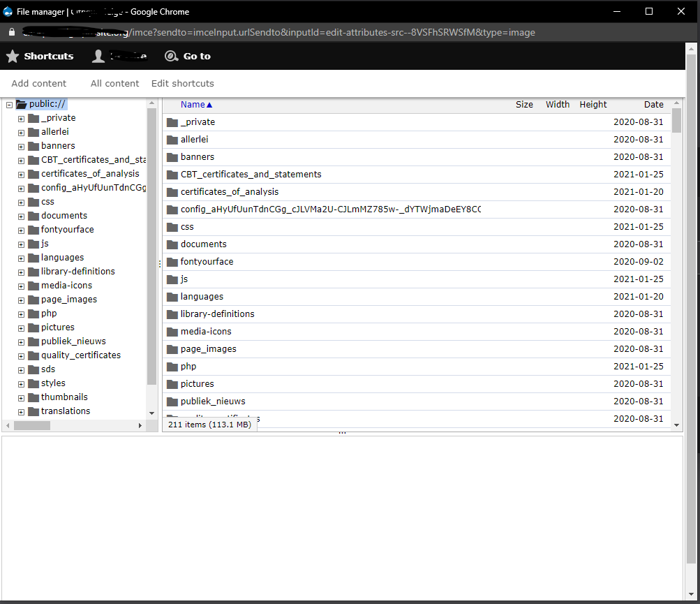Click the Go to target icon
This screenshot has height=604, width=700.
[171, 57]
